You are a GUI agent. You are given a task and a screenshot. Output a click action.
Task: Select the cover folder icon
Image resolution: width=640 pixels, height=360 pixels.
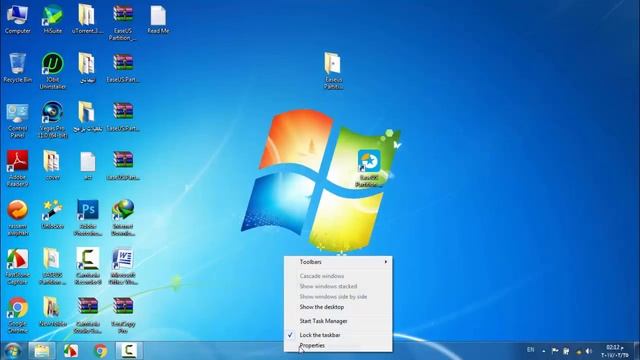click(x=52, y=165)
